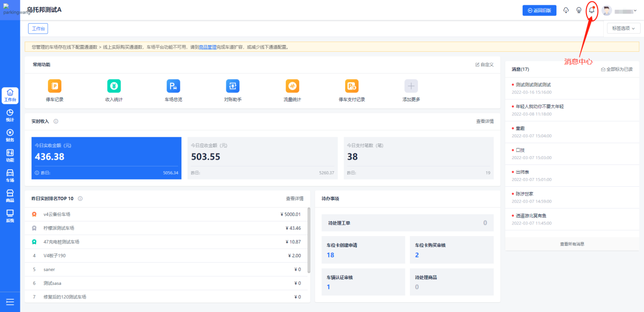Open the 停车记录 parking records icon
Image resolution: width=644 pixels, height=312 pixels.
(x=55, y=87)
